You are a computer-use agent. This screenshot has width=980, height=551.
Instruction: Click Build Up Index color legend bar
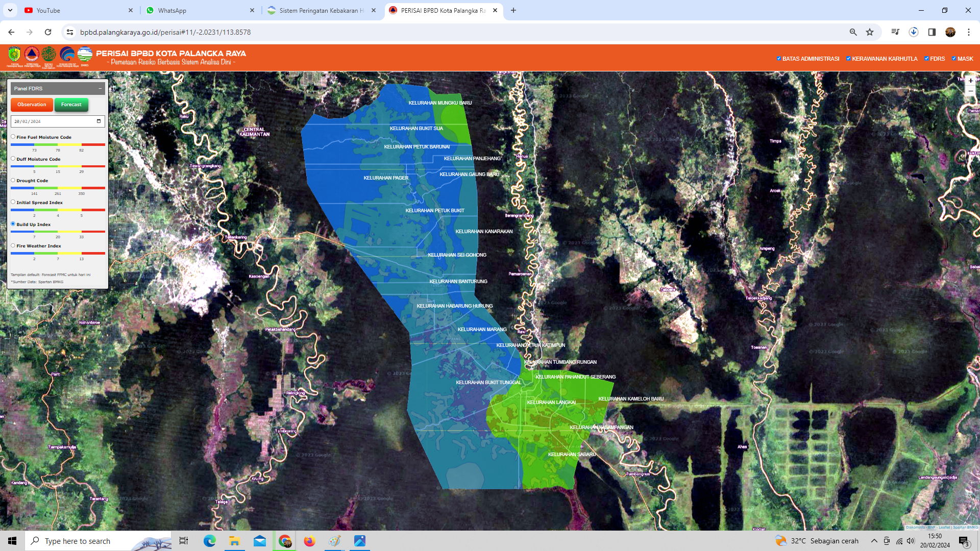[x=58, y=232]
